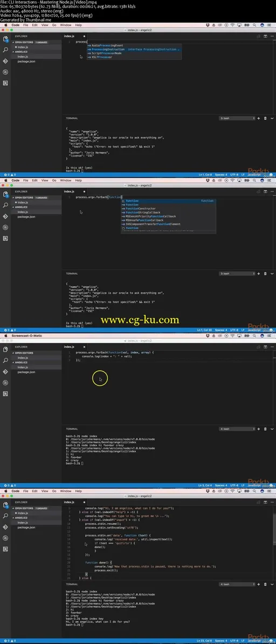Screen dimensions: 276x644
Task: Open package.json in the 'Ln 1, Col 8' frame explorer
Action: click(26, 61)
